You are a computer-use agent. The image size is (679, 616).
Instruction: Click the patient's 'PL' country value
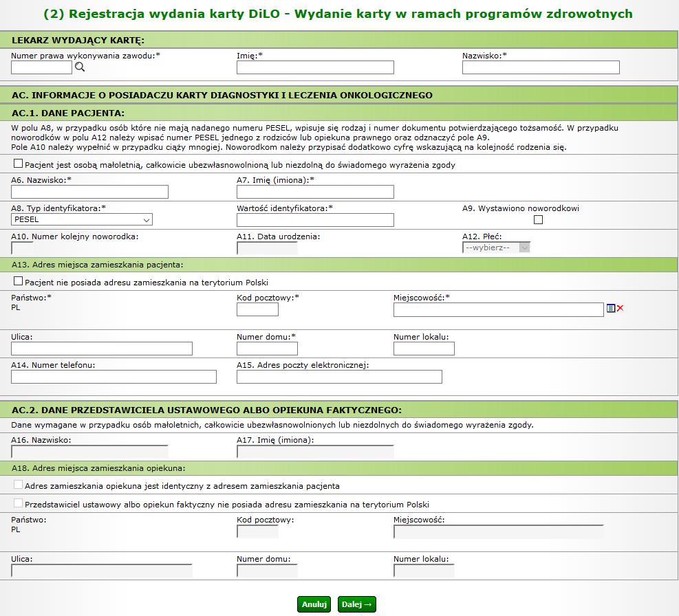pyautogui.click(x=16, y=307)
